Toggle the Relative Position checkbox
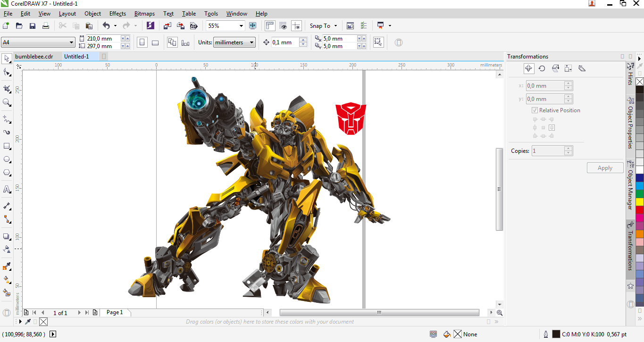644x342 pixels. pyautogui.click(x=535, y=110)
